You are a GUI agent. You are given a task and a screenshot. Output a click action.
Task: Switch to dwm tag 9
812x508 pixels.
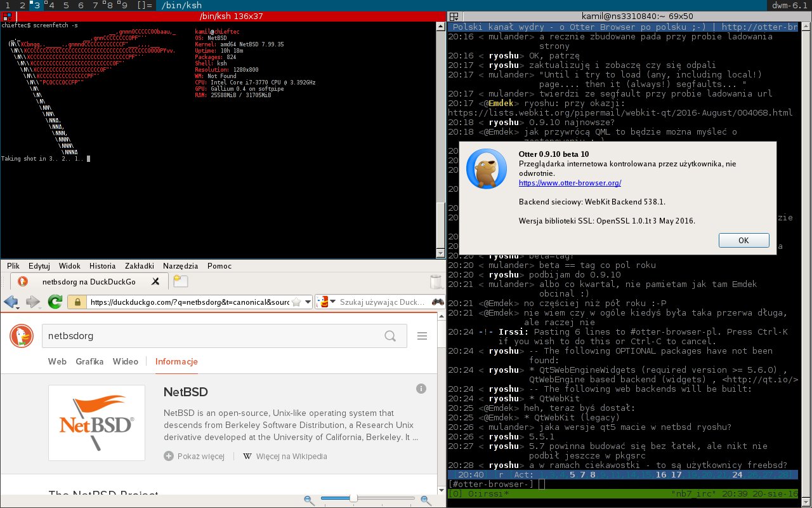pyautogui.click(x=125, y=5)
